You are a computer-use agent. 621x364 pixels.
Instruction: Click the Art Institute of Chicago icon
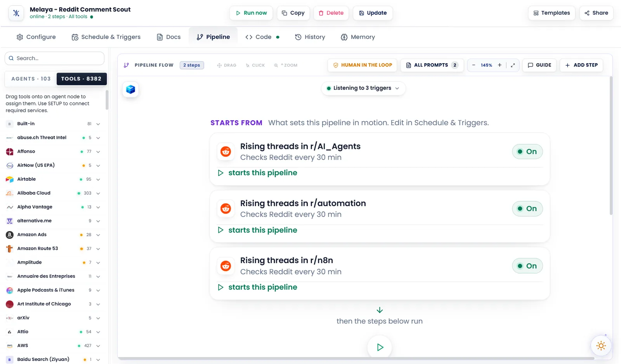[10, 304]
